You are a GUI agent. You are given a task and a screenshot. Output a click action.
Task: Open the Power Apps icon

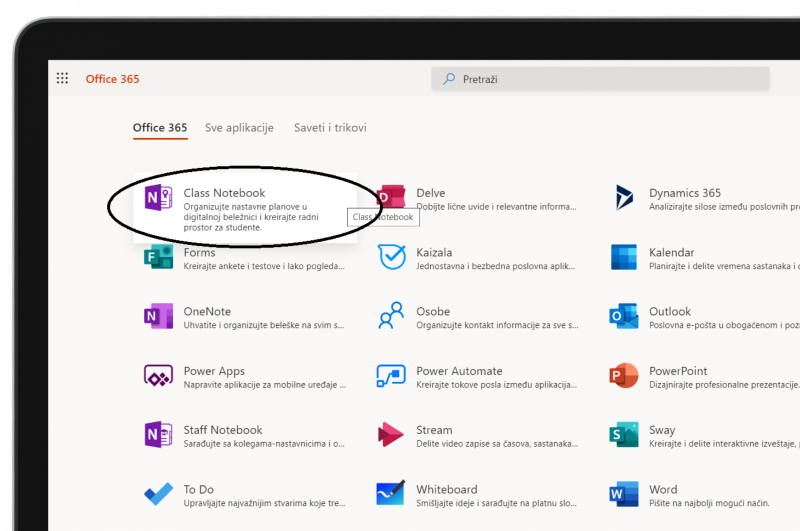click(158, 376)
